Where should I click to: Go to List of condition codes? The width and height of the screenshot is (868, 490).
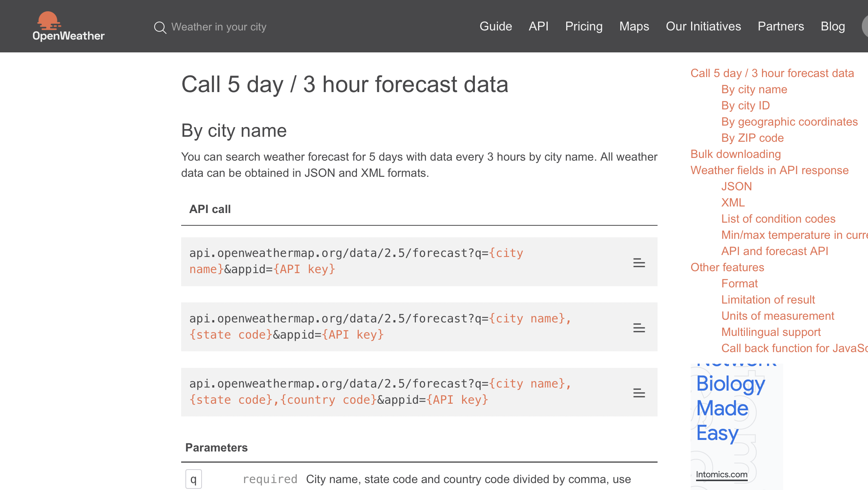[778, 219]
